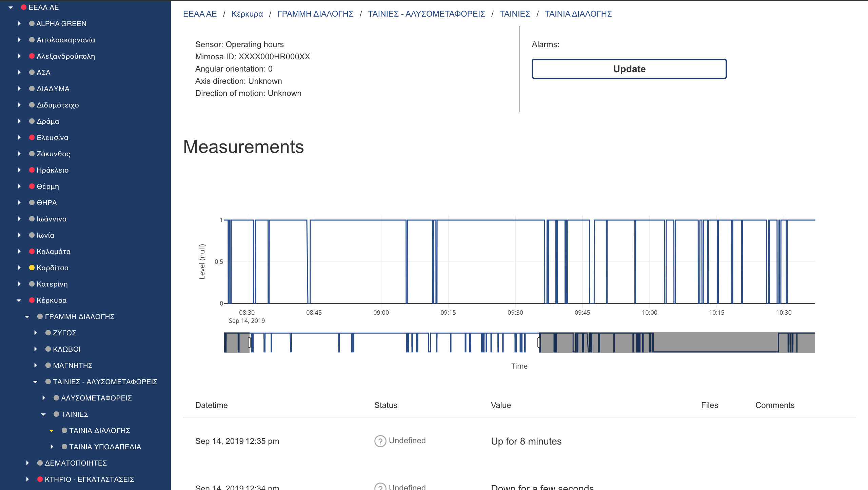The image size is (868, 490).
Task: Click the grey status dot beside ΖΥΓΟΣ
Action: click(x=48, y=333)
